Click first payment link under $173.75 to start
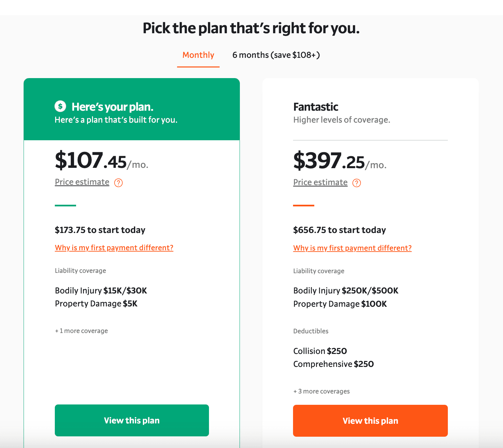This screenshot has height=448, width=503. tap(114, 248)
